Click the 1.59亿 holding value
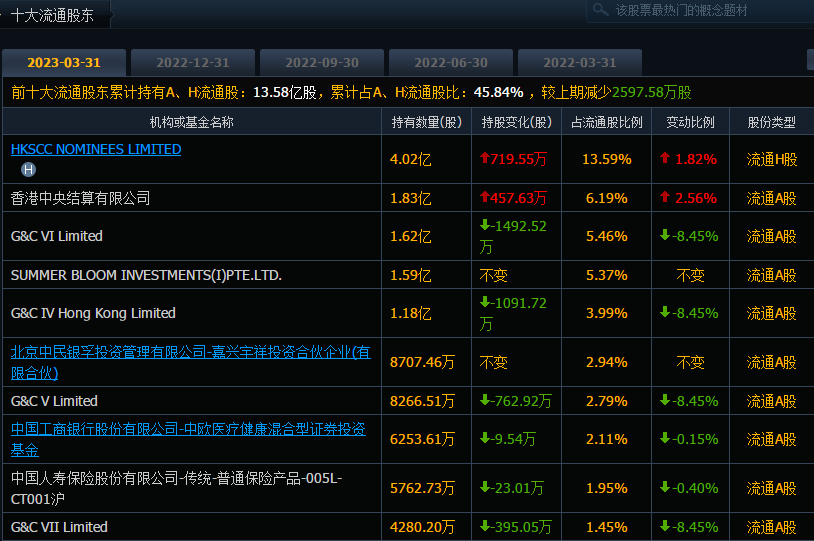Viewport: 814px width, 541px height. (411, 275)
